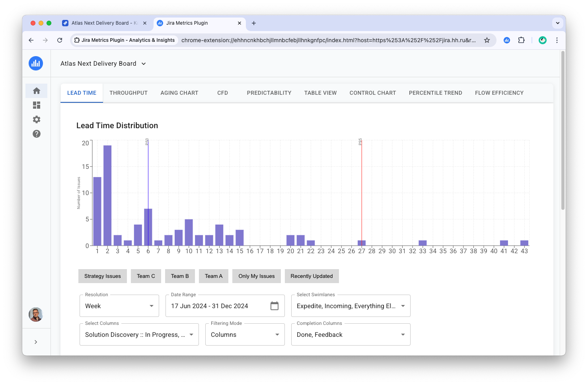Open the tab search dropdown arrow

click(x=558, y=23)
